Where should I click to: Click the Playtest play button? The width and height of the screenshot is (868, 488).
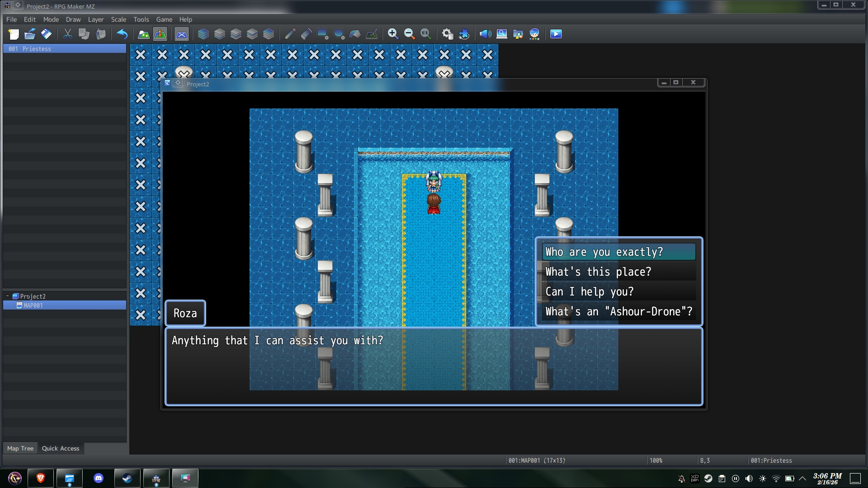tap(556, 34)
